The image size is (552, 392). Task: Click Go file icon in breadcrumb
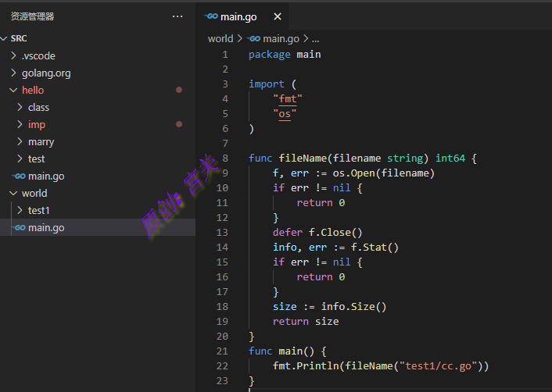click(x=253, y=38)
